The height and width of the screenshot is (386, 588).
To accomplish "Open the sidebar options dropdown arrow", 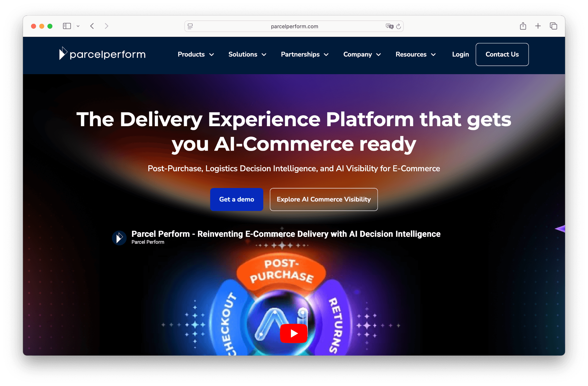I will coord(78,26).
